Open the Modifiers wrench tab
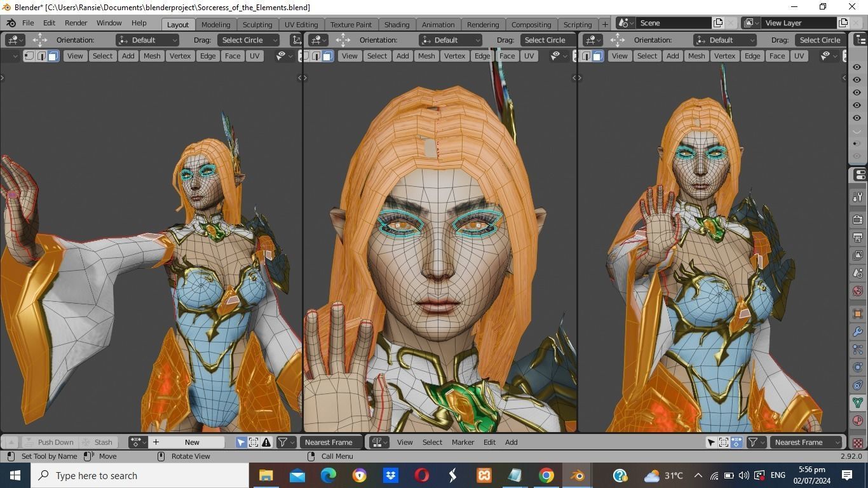This screenshot has height=488, width=868. click(857, 332)
